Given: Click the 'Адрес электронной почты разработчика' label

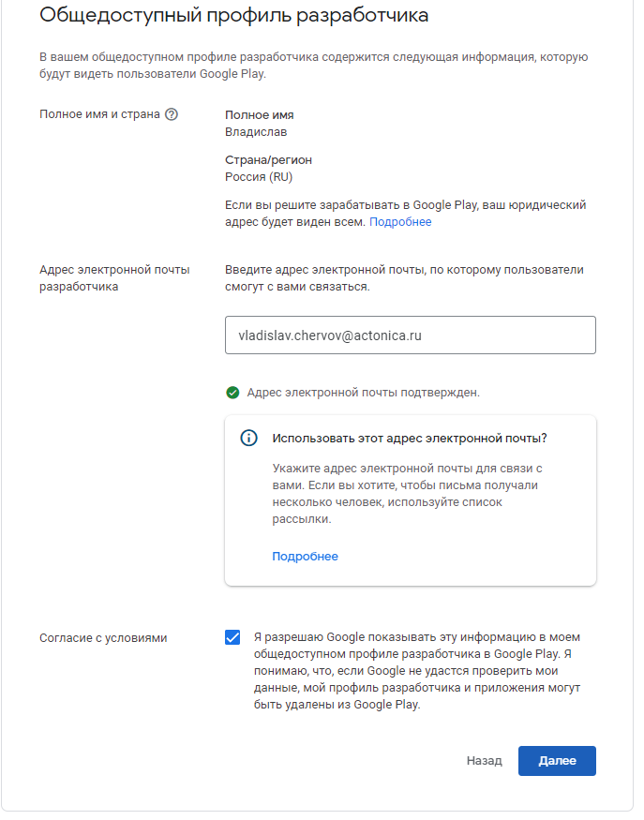Looking at the screenshot, I should (114, 278).
